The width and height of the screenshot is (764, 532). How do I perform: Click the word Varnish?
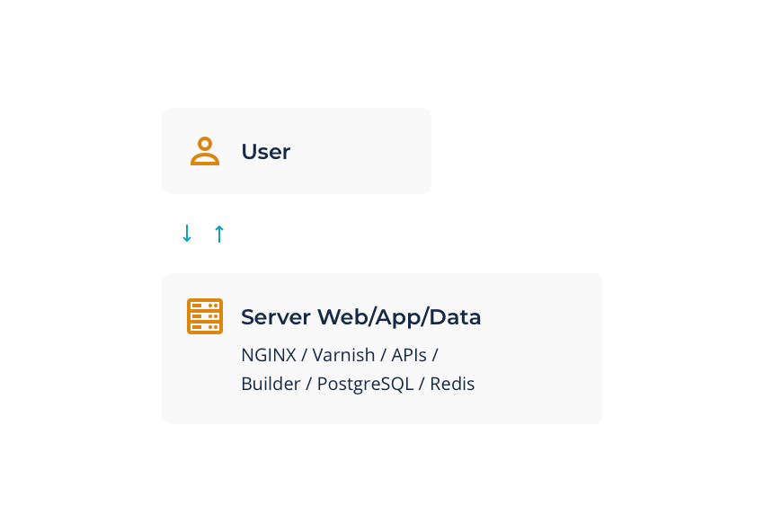(x=343, y=355)
